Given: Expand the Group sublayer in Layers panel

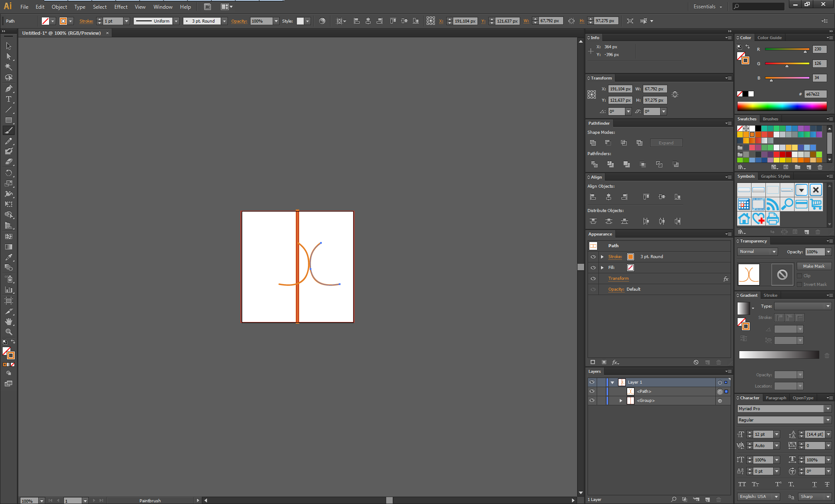Looking at the screenshot, I should tap(620, 400).
